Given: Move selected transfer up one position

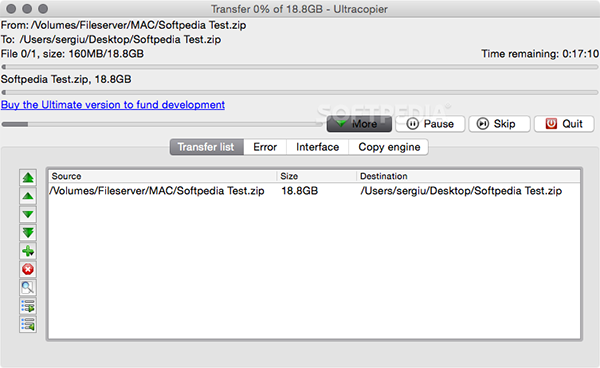Looking at the screenshot, I should pyautogui.click(x=28, y=196).
